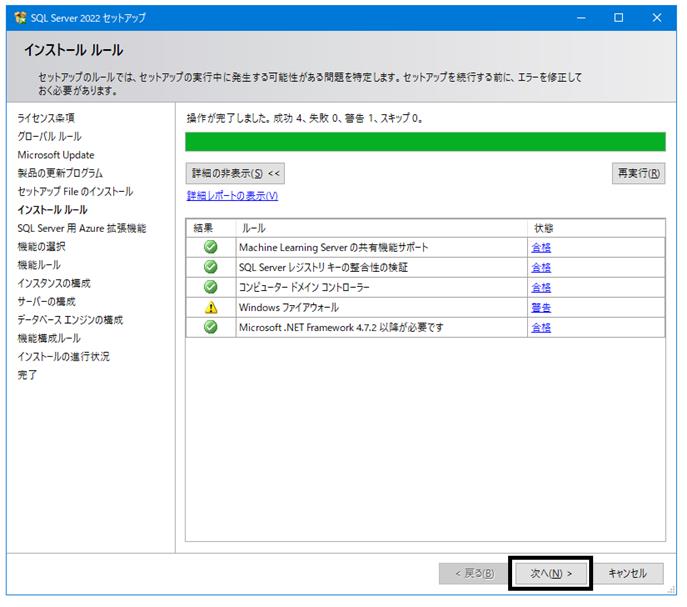Click rule text SQL Server レジストリ キーの整合性の検証
Viewport: 687px width, 607px height.
tap(323, 267)
